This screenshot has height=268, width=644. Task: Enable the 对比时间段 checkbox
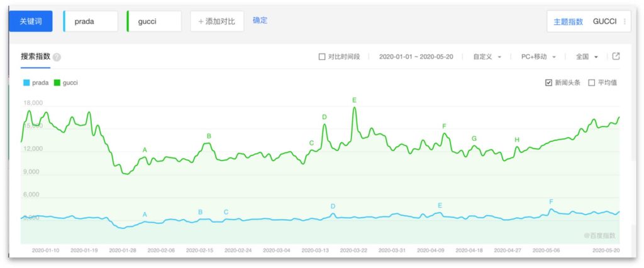coord(322,57)
